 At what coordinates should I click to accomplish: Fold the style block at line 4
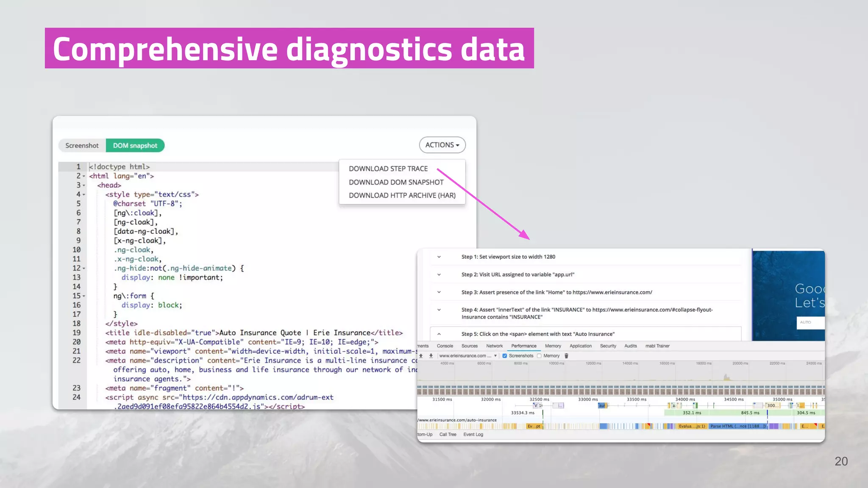click(x=84, y=195)
